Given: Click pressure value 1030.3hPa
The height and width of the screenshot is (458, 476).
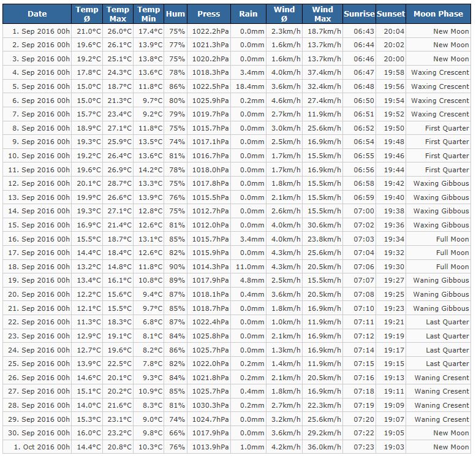Looking at the screenshot, I should tap(210, 405).
